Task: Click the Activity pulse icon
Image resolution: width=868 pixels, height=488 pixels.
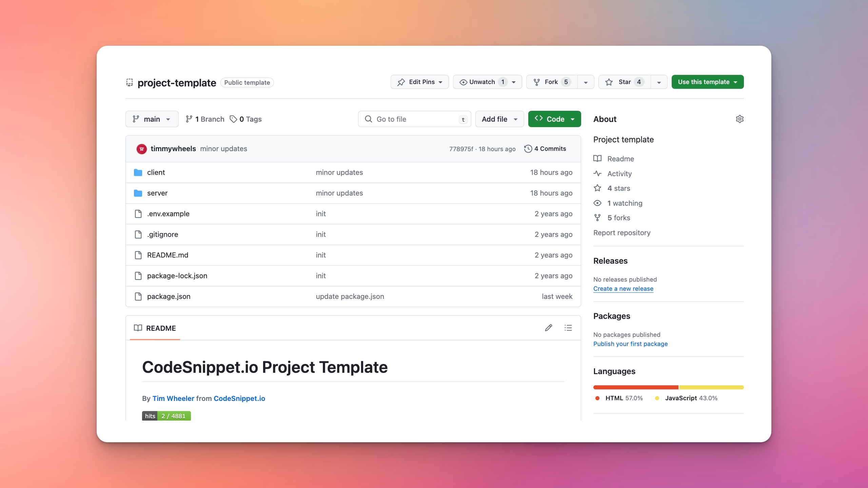Action: [x=597, y=174]
